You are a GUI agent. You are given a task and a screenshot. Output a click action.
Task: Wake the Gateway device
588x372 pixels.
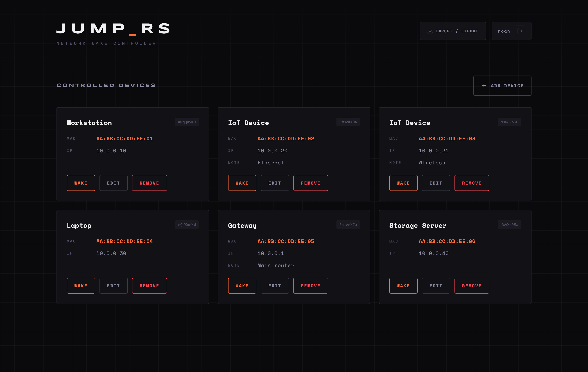click(242, 286)
